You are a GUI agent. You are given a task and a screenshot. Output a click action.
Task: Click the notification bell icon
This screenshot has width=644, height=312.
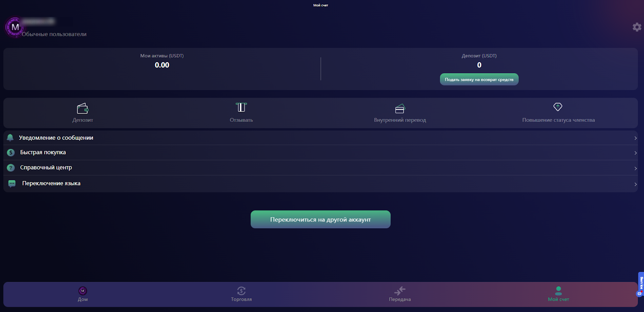pos(10,138)
